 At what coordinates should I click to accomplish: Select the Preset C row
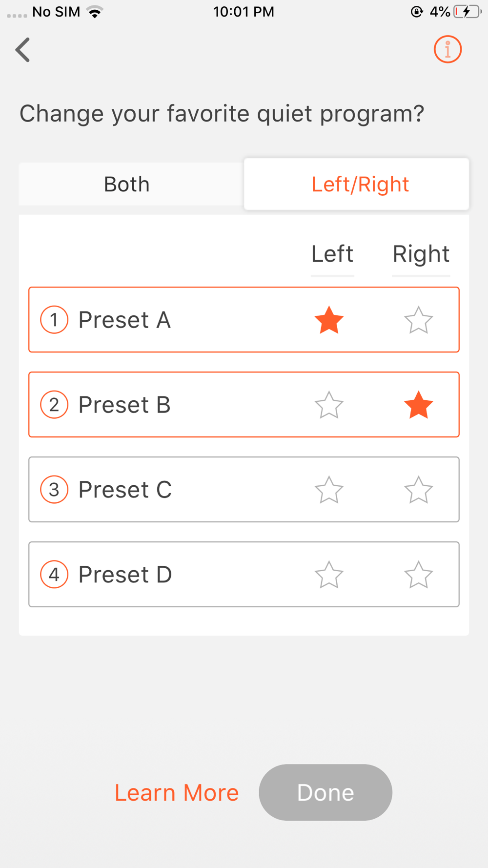pos(195,490)
